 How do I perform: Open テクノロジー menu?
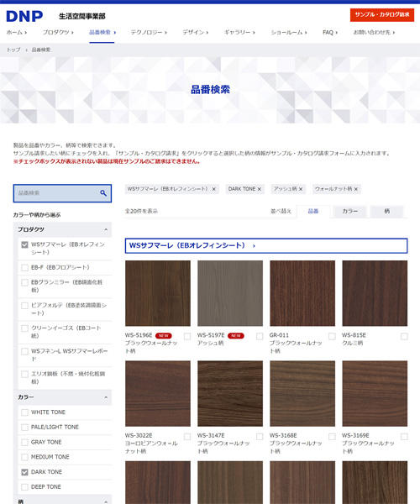[x=149, y=32]
